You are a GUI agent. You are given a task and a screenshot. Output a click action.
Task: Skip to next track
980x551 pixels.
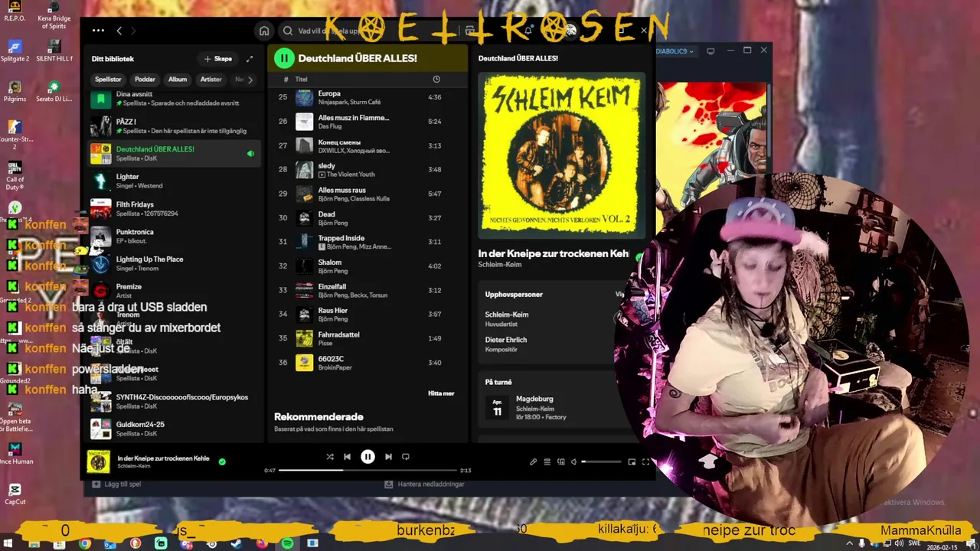point(388,457)
